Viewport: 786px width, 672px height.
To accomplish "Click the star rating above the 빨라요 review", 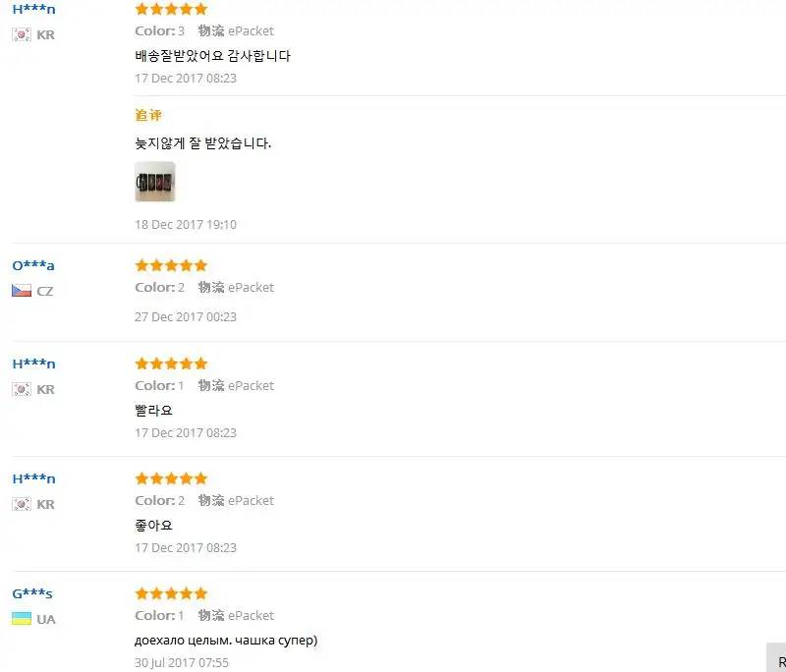I will (171, 364).
